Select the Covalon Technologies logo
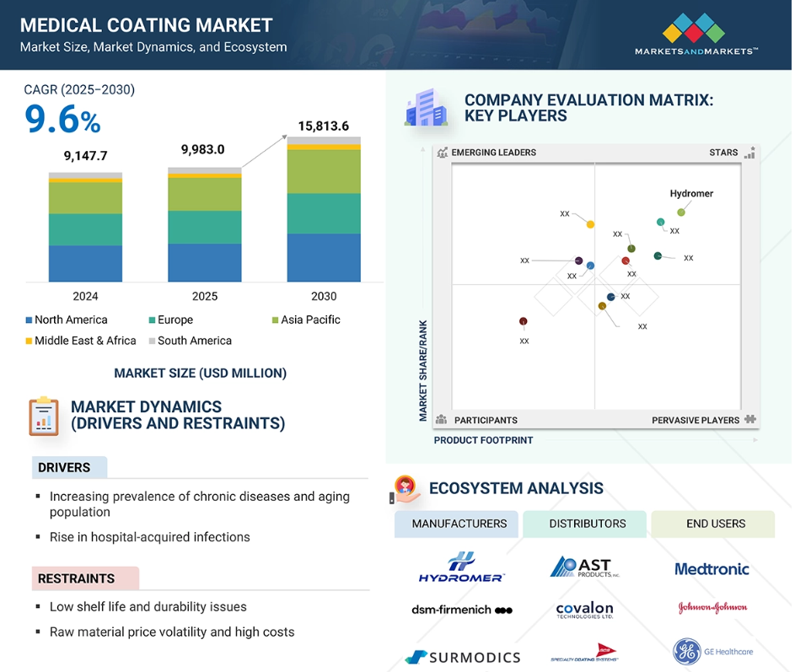The height and width of the screenshot is (672, 795). (584, 610)
